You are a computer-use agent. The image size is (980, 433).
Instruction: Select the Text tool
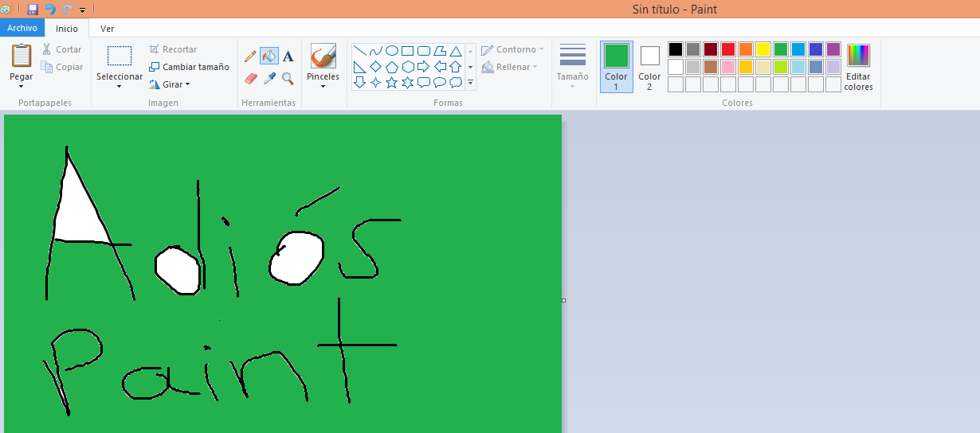point(288,57)
